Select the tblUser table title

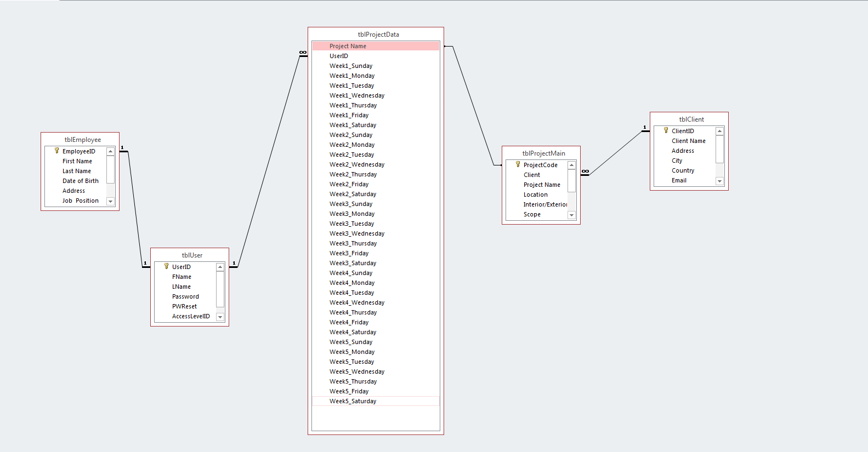pyautogui.click(x=192, y=255)
